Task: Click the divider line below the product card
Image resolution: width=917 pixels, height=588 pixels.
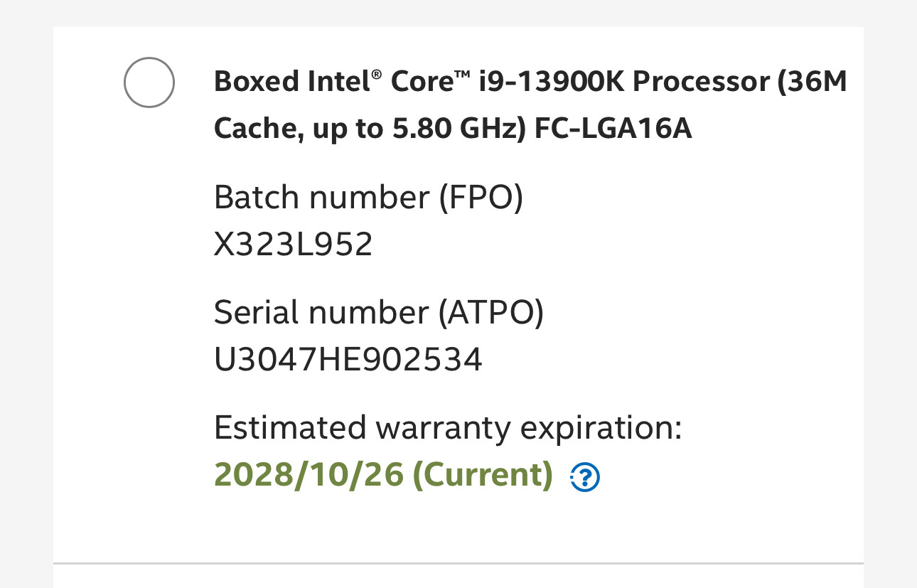Action: [458, 564]
